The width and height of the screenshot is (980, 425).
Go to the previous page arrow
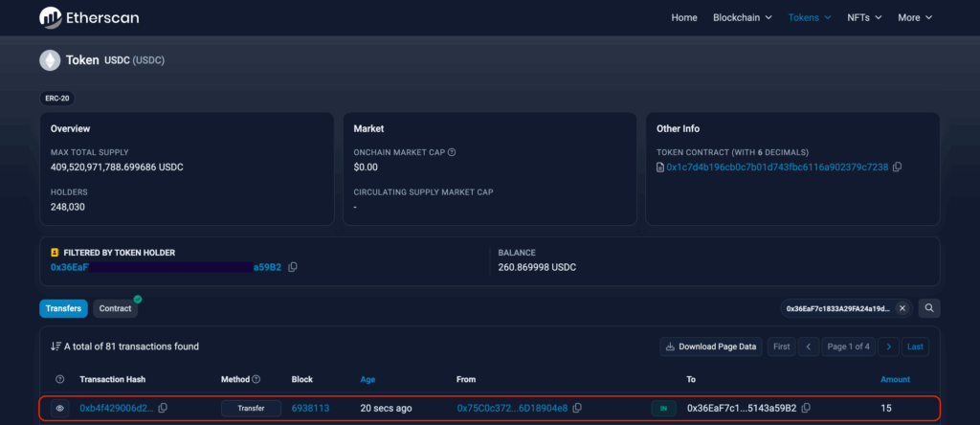pyautogui.click(x=809, y=347)
